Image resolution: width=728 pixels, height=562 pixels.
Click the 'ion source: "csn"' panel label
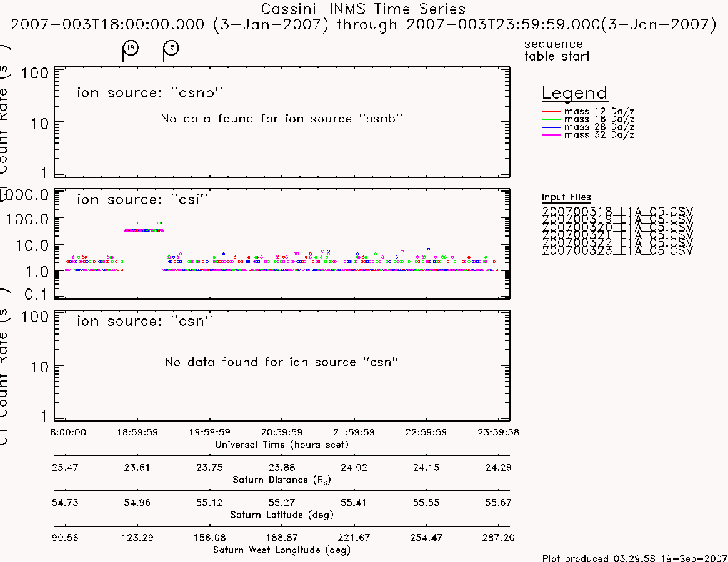point(144,321)
